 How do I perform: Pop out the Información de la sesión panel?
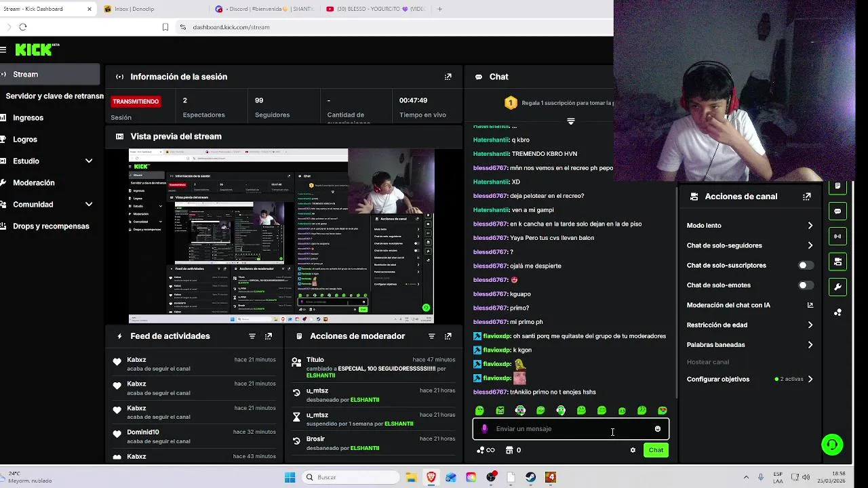click(448, 77)
